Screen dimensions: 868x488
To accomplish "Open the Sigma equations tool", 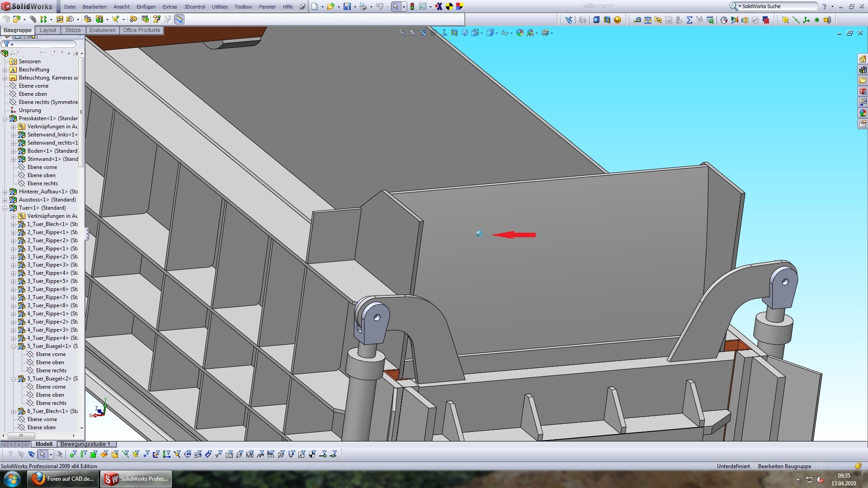I will pyautogui.click(x=689, y=20).
